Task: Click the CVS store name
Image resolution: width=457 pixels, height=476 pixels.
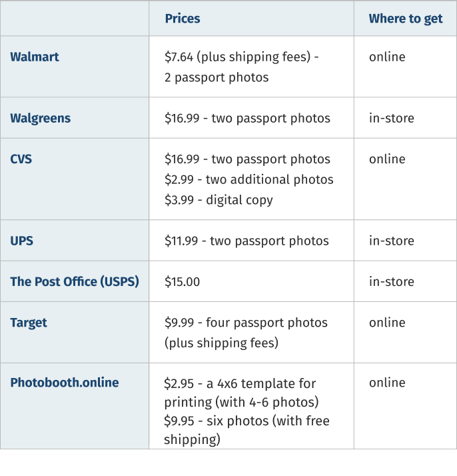Action: (x=21, y=159)
